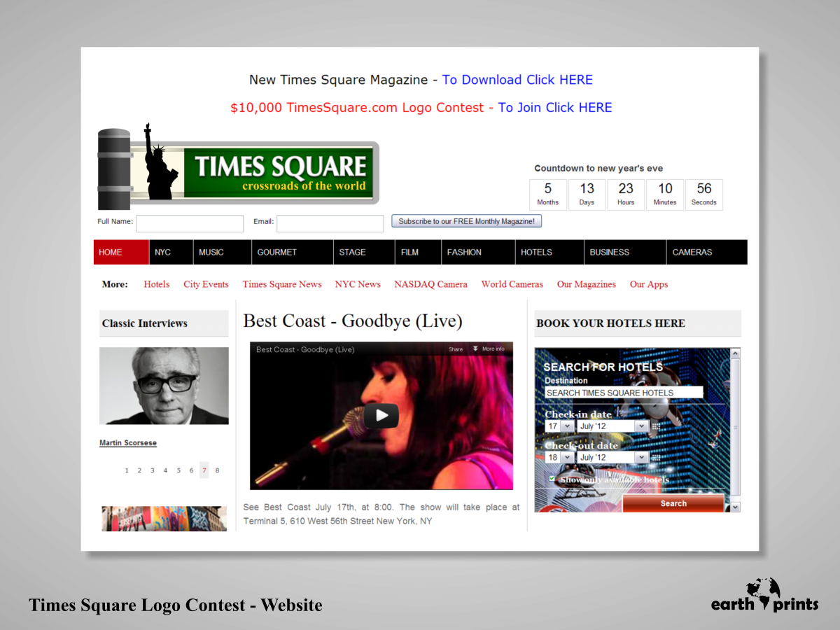Click Share on the video player
This screenshot has width=840, height=630.
point(456,349)
